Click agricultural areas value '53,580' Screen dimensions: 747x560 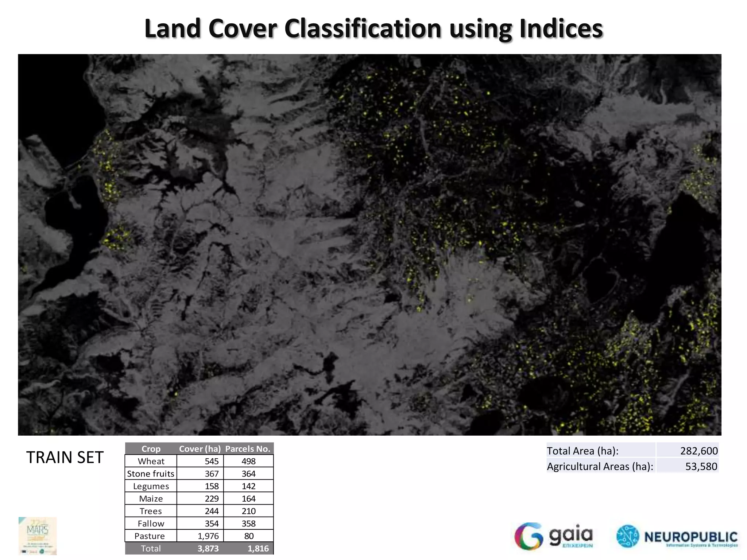(x=701, y=466)
